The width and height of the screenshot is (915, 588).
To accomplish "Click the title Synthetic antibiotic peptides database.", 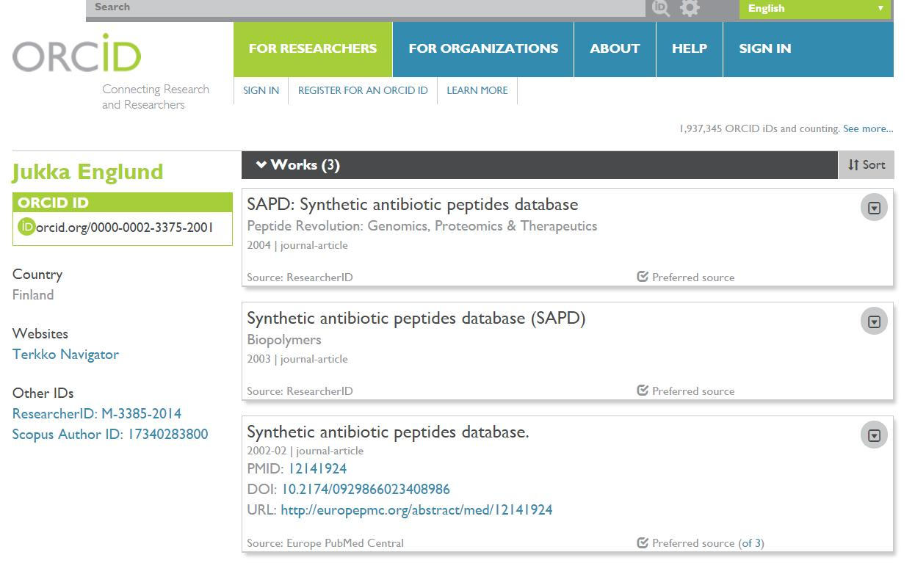I will pyautogui.click(x=388, y=432).
